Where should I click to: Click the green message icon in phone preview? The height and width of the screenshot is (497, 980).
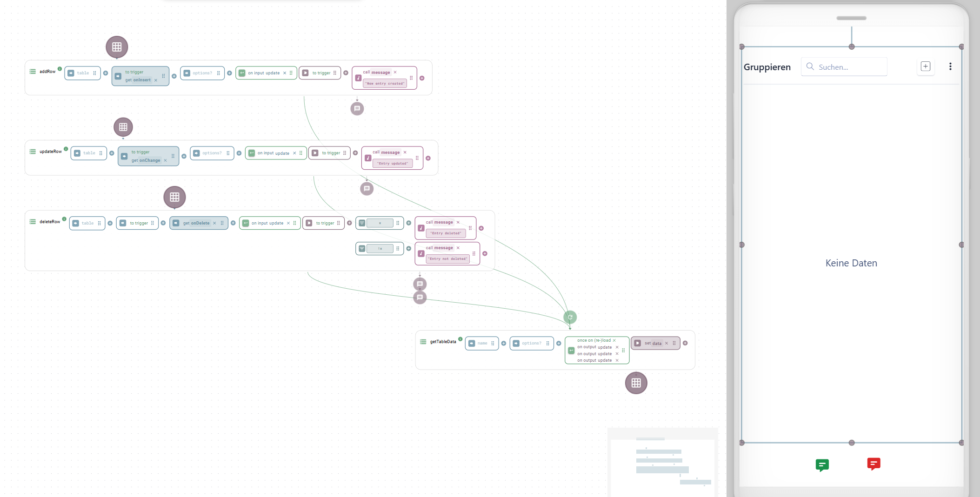pos(822,464)
